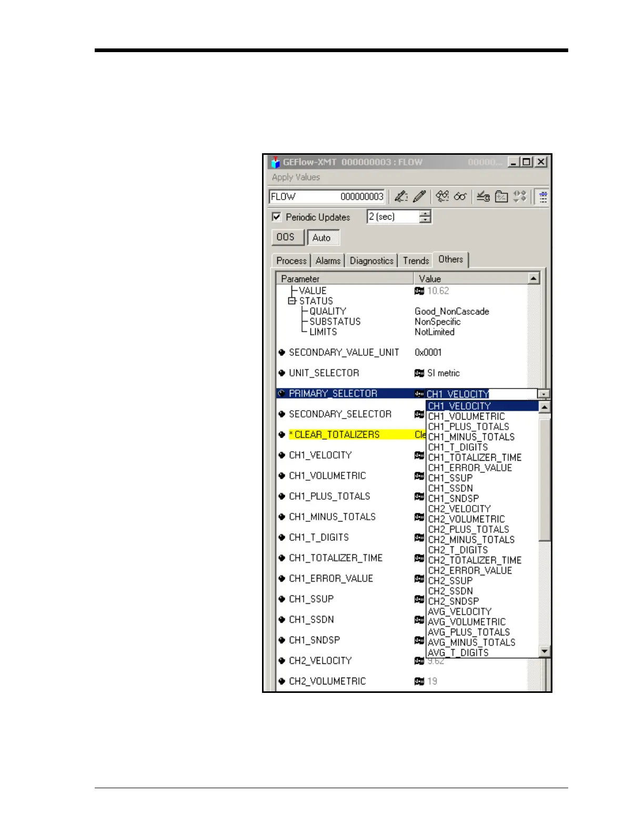Viewport: 644px width, 834px height.
Task: Select the Others tab
Action: [451, 259]
